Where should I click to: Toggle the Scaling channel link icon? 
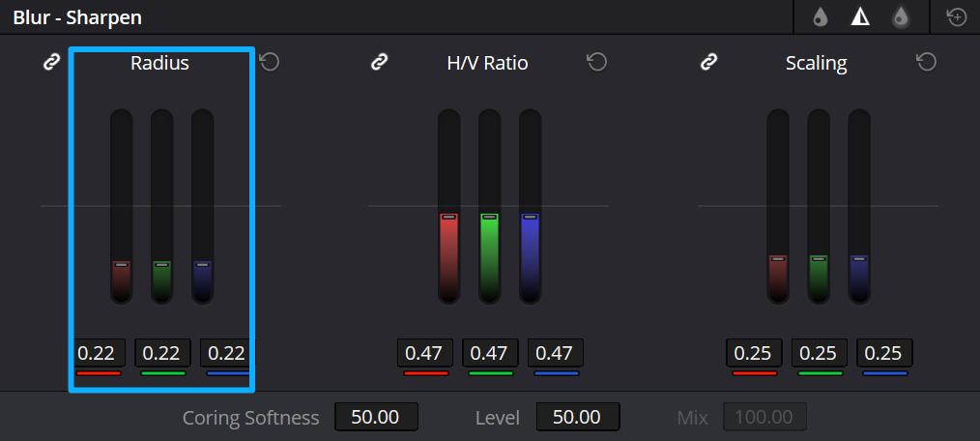click(708, 63)
